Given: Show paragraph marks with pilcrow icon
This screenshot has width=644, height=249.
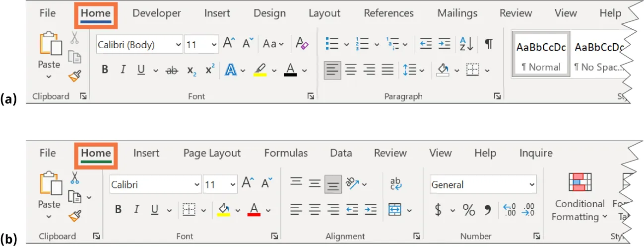Looking at the screenshot, I should [x=489, y=44].
